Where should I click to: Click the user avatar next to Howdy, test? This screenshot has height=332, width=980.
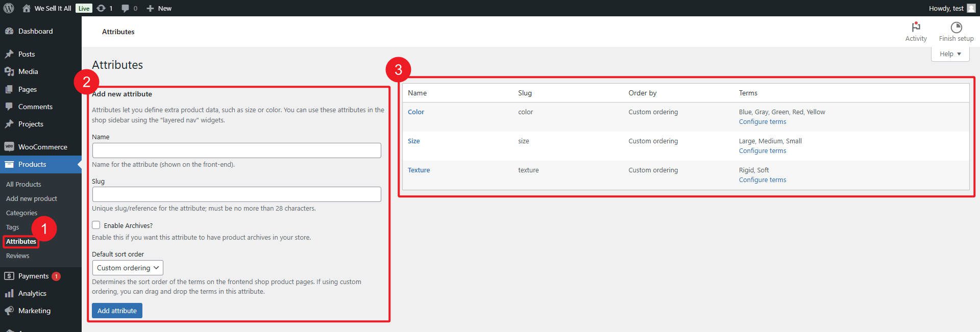pyautogui.click(x=971, y=8)
